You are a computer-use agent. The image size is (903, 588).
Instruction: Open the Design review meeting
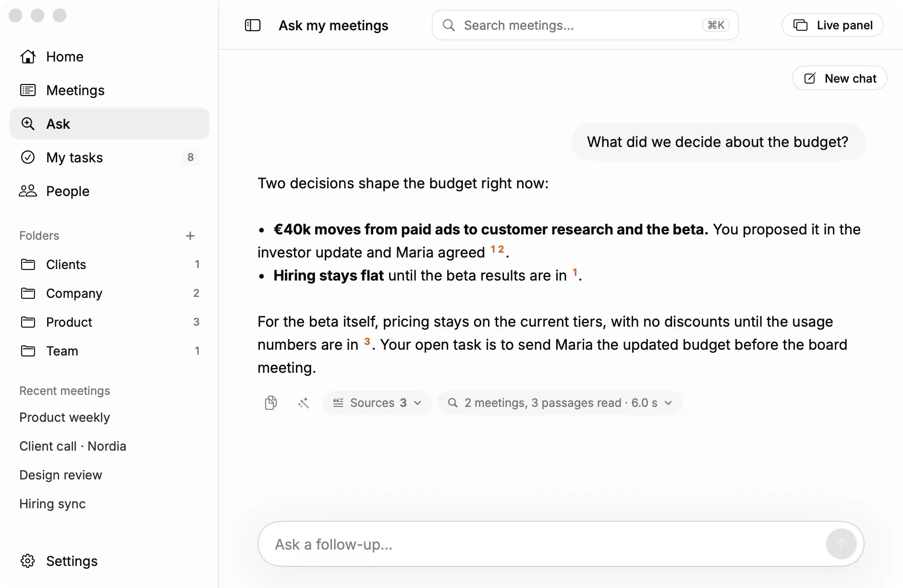pyautogui.click(x=61, y=475)
